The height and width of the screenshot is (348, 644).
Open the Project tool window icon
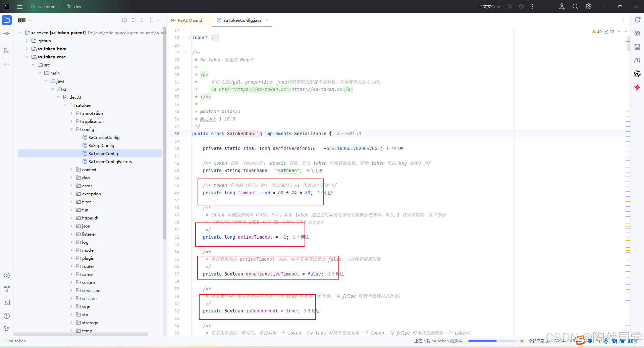pos(7,20)
